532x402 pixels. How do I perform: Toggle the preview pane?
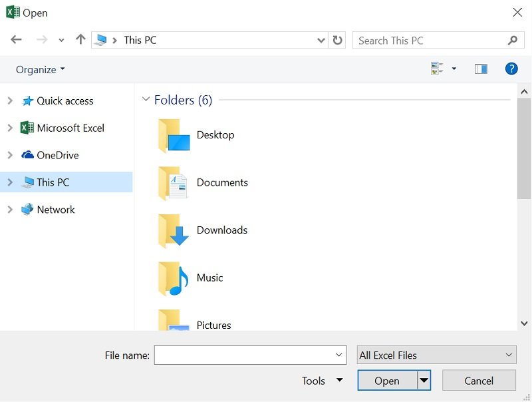[480, 68]
